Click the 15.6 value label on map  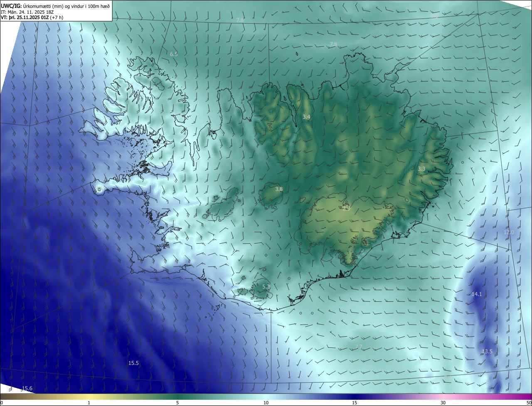click(x=27, y=389)
